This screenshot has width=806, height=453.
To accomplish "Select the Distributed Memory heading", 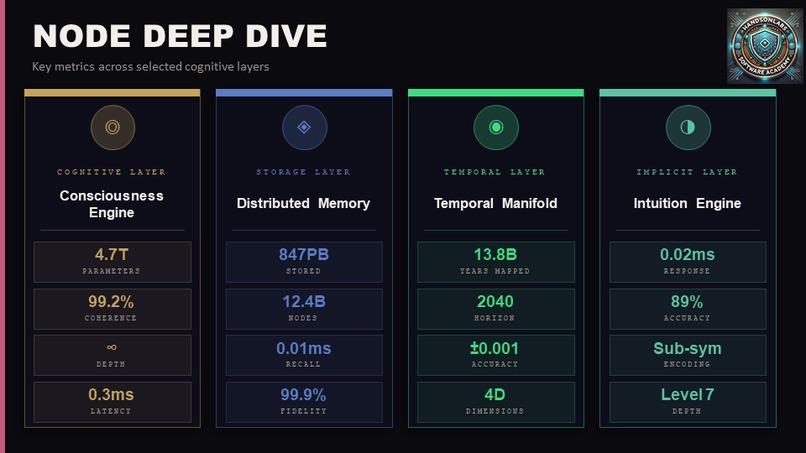I will [x=303, y=204].
